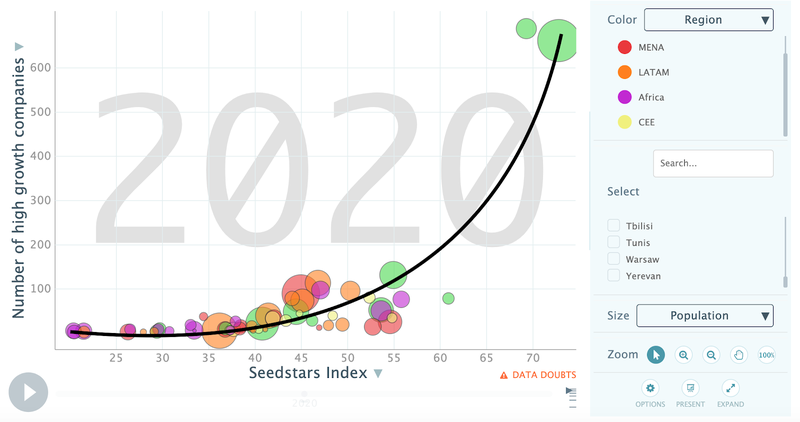Click the Search input field
Image resolution: width=800 pixels, height=422 pixels.
point(713,163)
